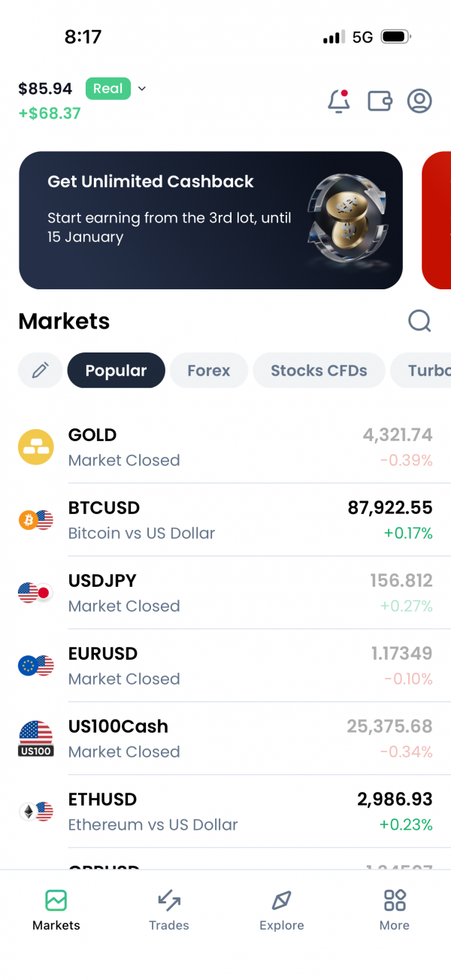Screen dimensions: 451x980
Task: Open the EURUSD market row
Action: point(225,666)
